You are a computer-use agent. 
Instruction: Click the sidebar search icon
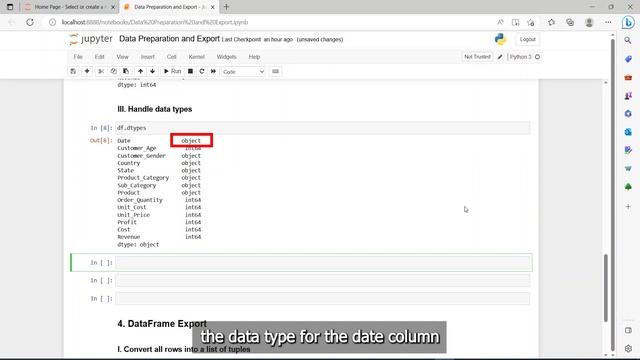point(628,40)
